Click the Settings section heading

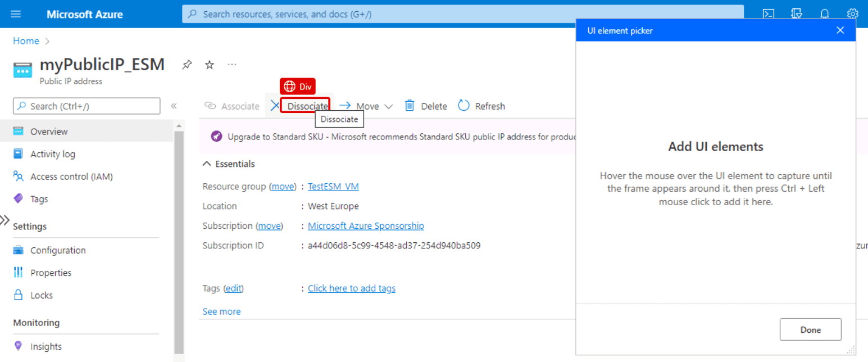click(30, 227)
